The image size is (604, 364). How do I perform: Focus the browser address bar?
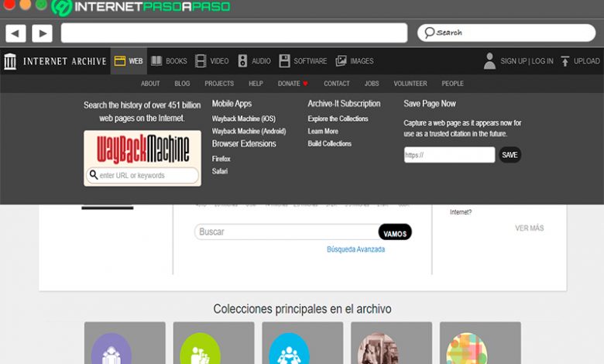pyautogui.click(x=234, y=33)
